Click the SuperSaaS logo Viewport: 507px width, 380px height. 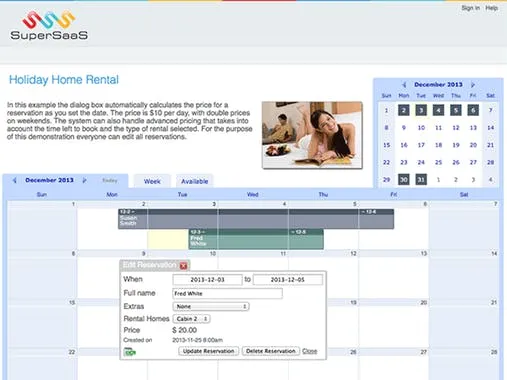(x=49, y=25)
